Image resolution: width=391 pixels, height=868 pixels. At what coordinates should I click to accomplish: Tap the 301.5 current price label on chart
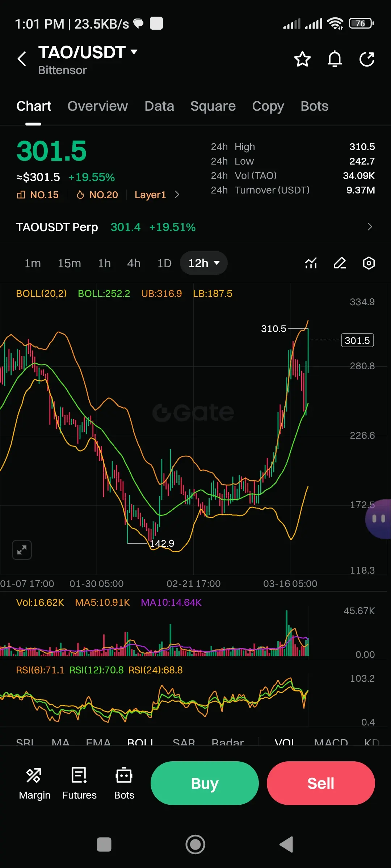[357, 340]
